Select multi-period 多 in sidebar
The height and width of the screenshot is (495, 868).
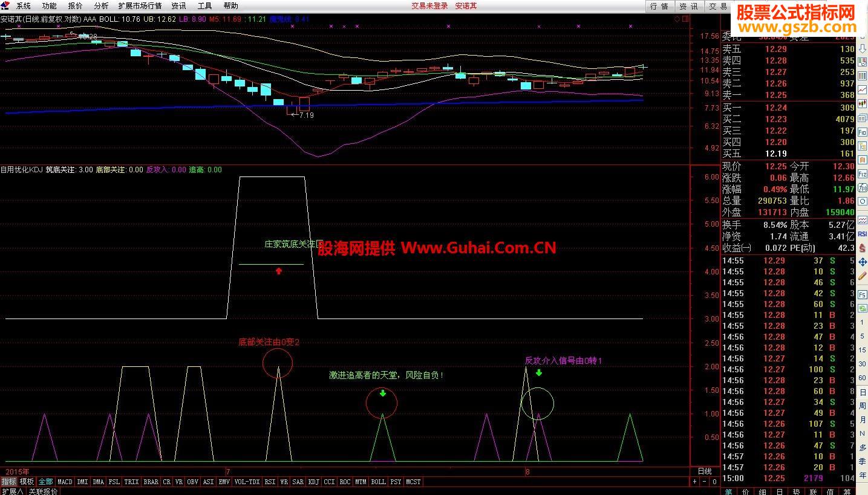click(863, 447)
